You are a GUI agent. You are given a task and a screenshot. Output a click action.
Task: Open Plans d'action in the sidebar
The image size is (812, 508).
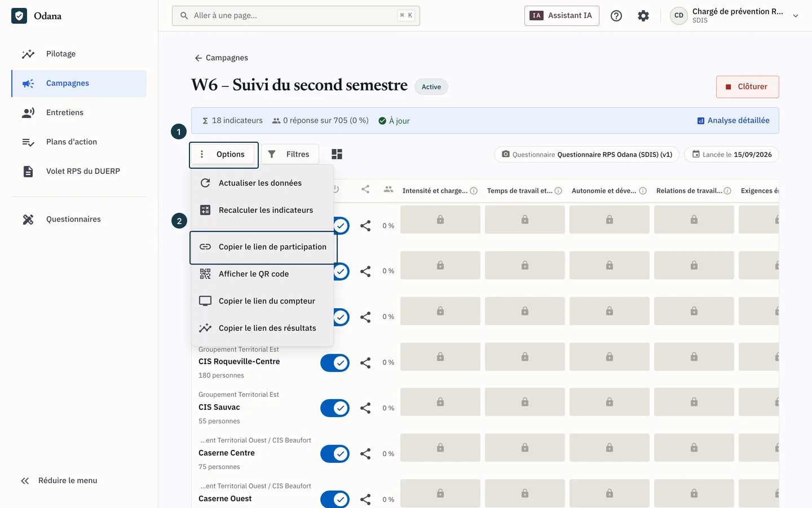coord(79,142)
